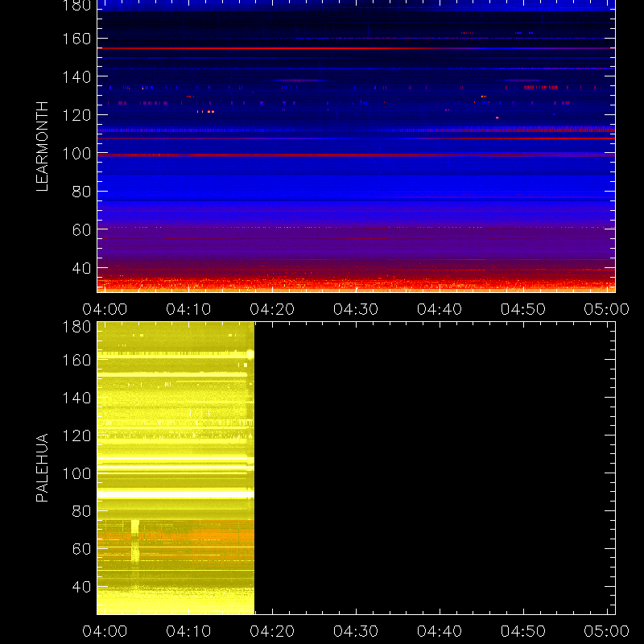This screenshot has width=644, height=644.
Task: Click 04:30 time label under Learmonth plot
Action: pos(356,309)
